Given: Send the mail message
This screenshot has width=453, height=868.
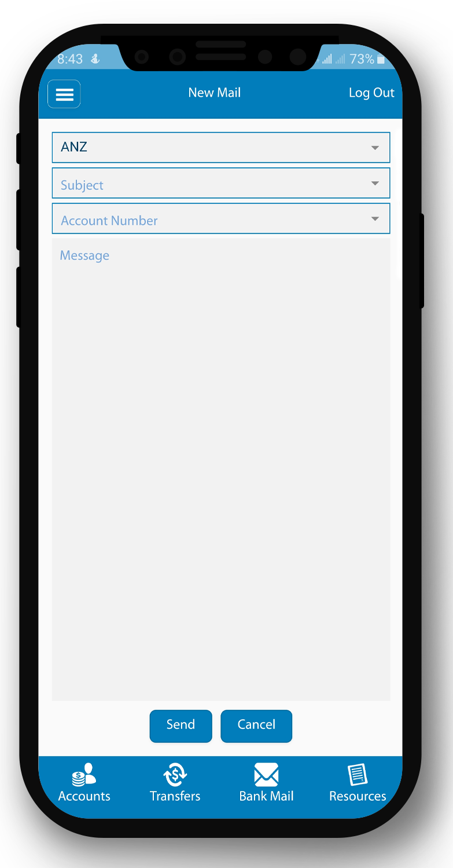Looking at the screenshot, I should coord(181,726).
